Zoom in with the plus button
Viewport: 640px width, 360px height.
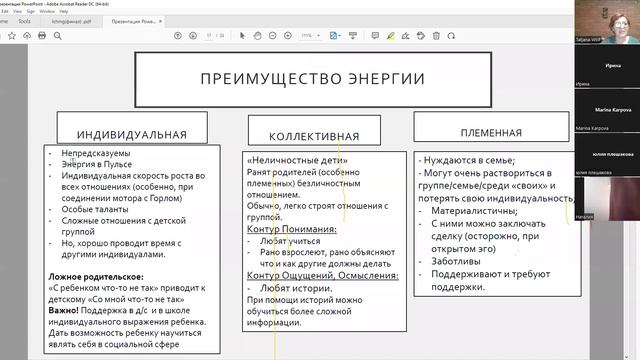288,36
